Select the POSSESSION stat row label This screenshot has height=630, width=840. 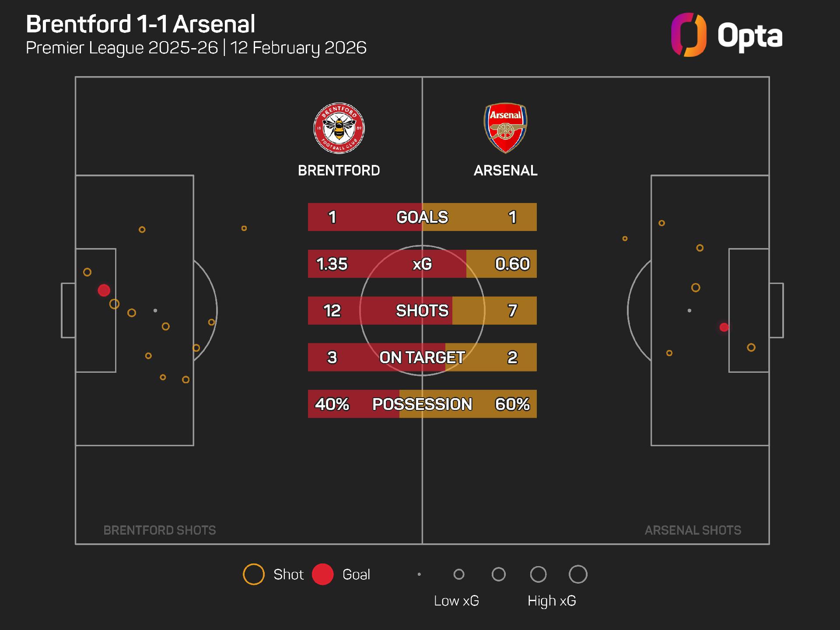point(422,404)
